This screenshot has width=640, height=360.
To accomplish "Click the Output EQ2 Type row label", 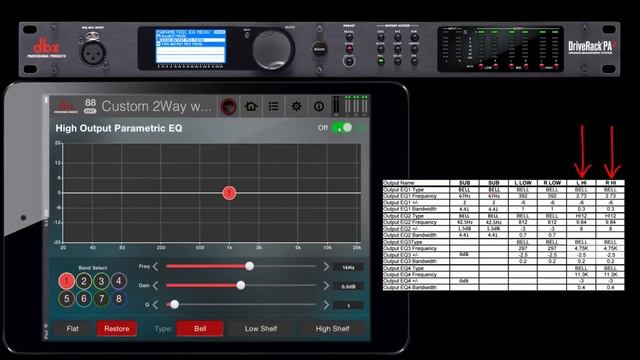I will coord(404,216).
